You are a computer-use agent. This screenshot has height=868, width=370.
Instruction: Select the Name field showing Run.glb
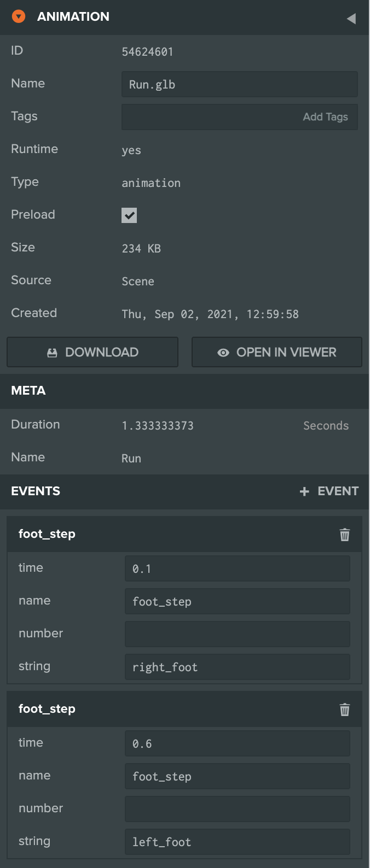click(239, 84)
